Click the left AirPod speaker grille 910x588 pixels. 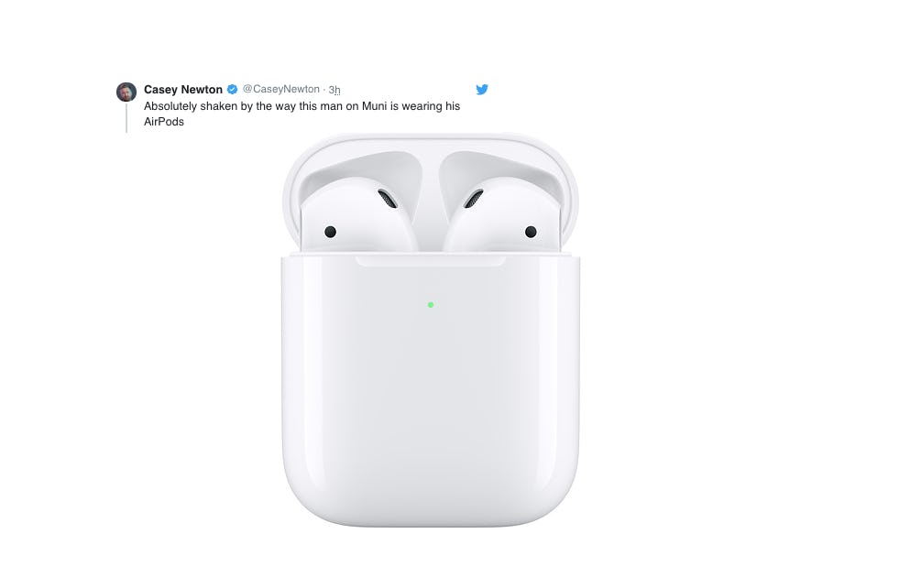[x=388, y=199]
